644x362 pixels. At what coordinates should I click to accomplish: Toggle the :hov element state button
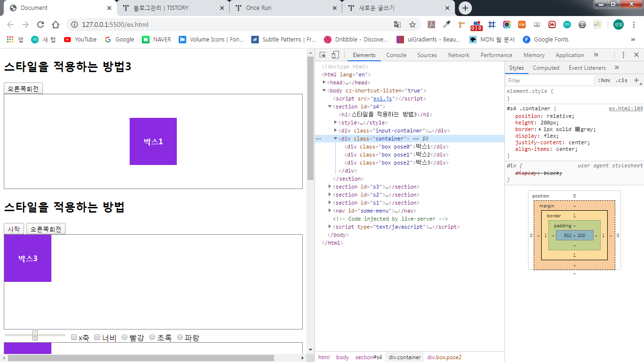pos(604,80)
